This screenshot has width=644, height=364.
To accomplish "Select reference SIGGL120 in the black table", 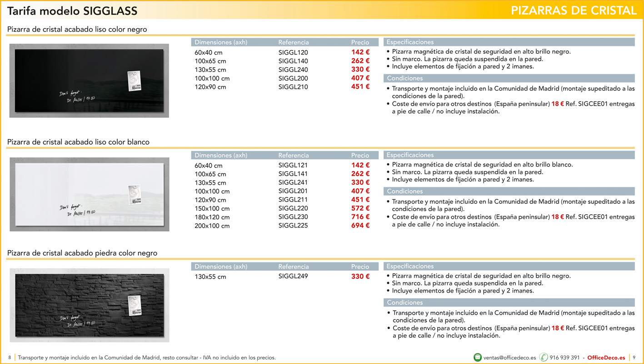I will [x=293, y=52].
